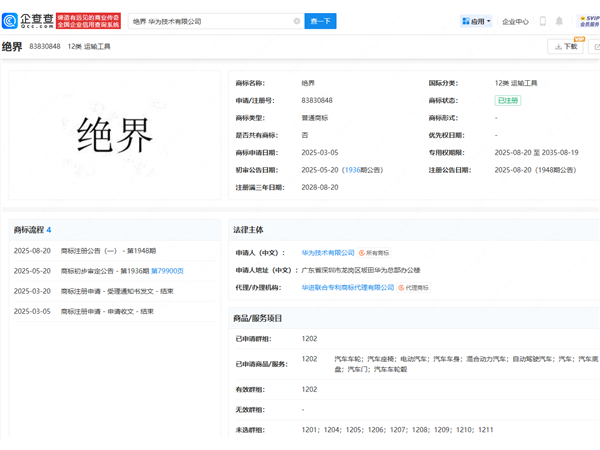Open the 1936 announcement issue link
This screenshot has width=600, height=450.
point(352,170)
